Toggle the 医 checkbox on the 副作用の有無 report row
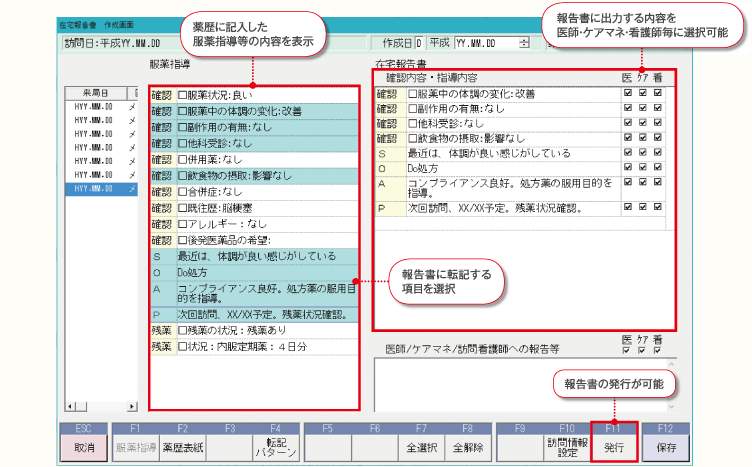This screenshot has height=467, width=752. click(x=627, y=108)
